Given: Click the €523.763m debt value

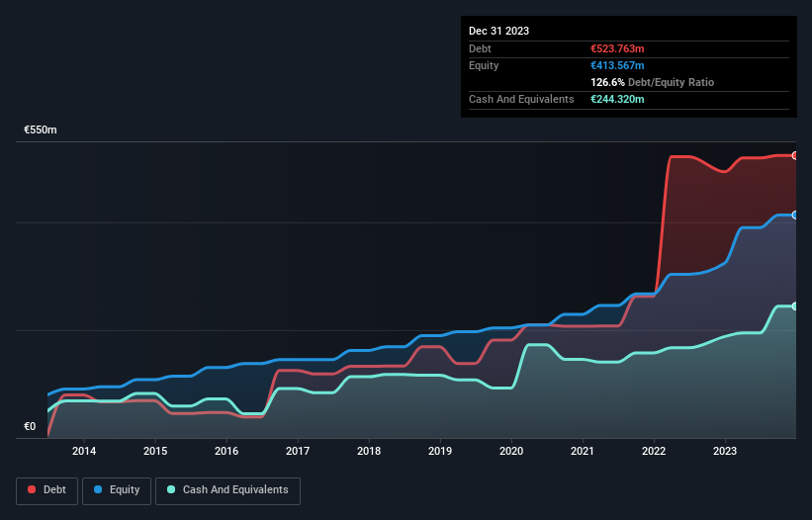Looking at the screenshot, I should click(617, 48).
